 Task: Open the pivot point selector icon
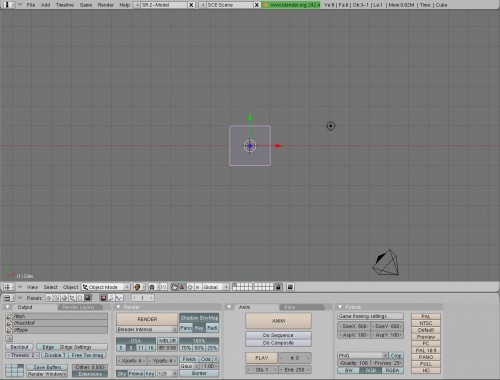tap(154, 287)
